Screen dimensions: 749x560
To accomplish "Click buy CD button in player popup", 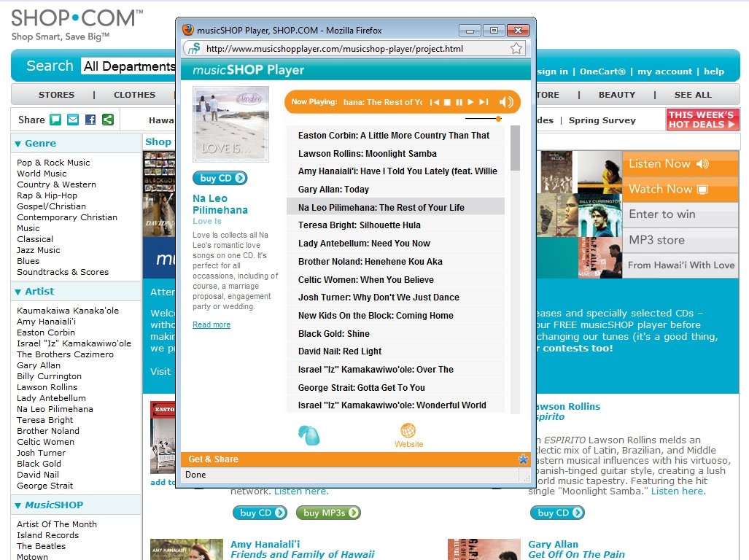I will pyautogui.click(x=220, y=178).
